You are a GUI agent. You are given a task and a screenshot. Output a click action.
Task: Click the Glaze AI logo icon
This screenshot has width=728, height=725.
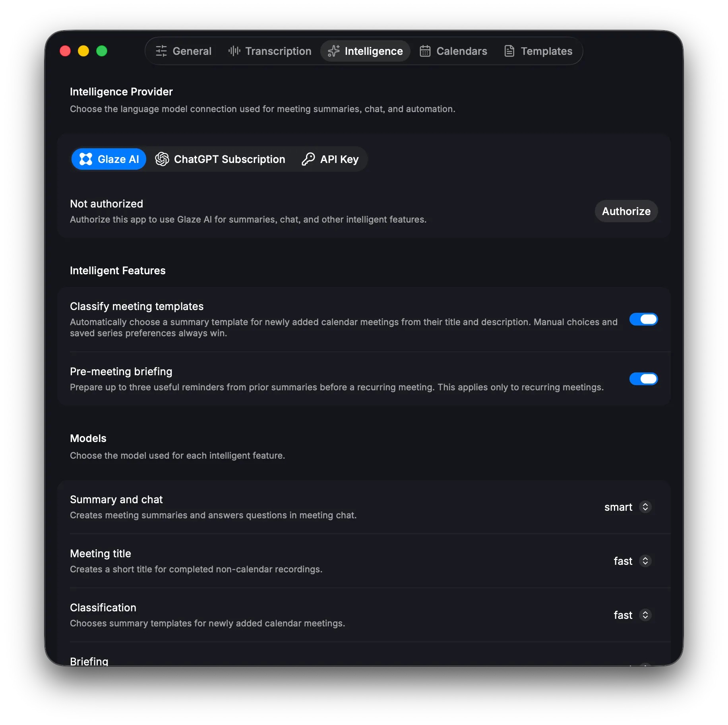86,159
